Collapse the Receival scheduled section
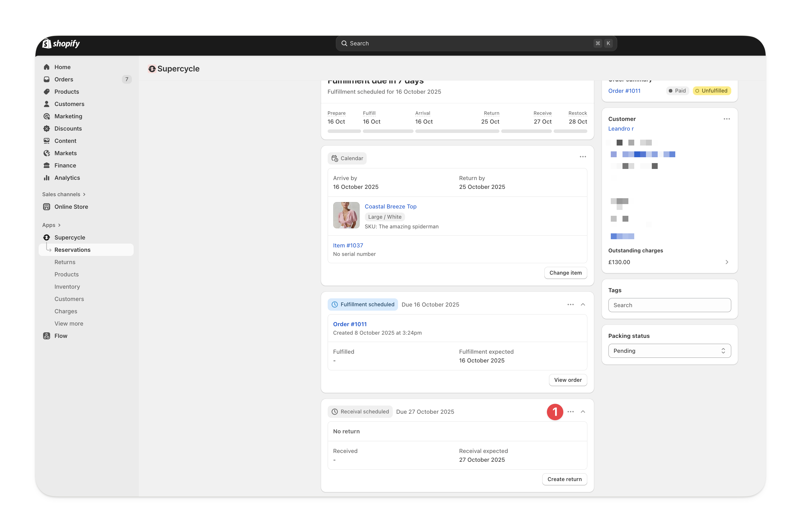Image resolution: width=801 pixels, height=532 pixels. click(583, 412)
